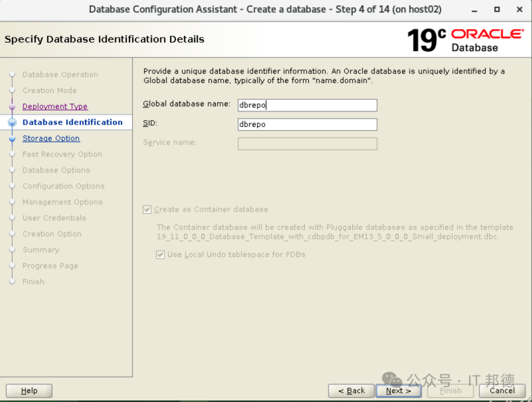The width and height of the screenshot is (532, 402).
Task: Minimize the Database Configuration Assistant window
Action: click(x=474, y=10)
